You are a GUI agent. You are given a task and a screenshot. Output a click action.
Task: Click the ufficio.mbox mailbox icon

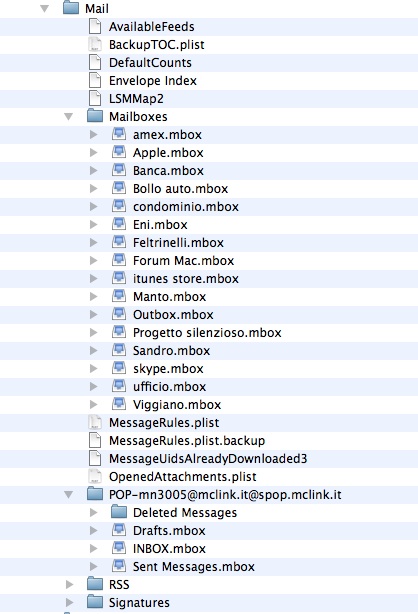(119, 386)
